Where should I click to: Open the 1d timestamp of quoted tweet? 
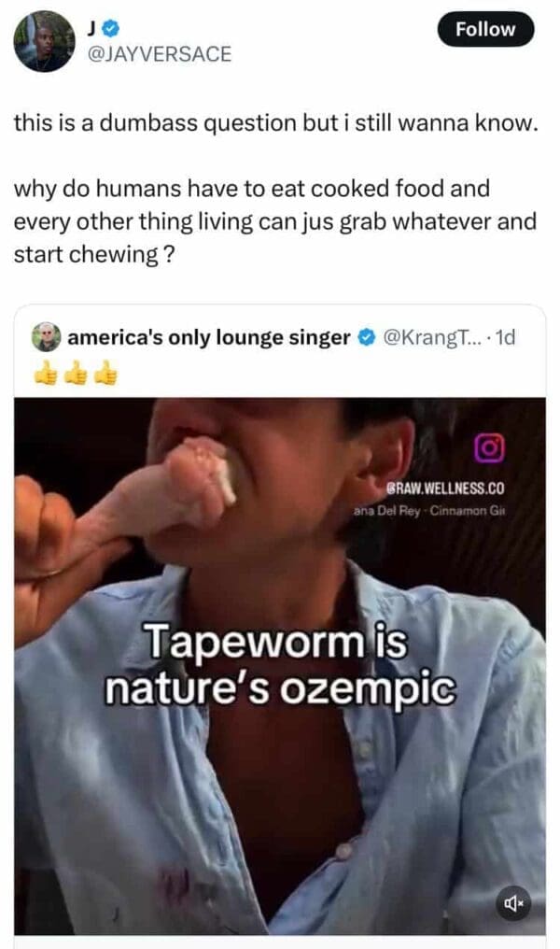pos(505,337)
